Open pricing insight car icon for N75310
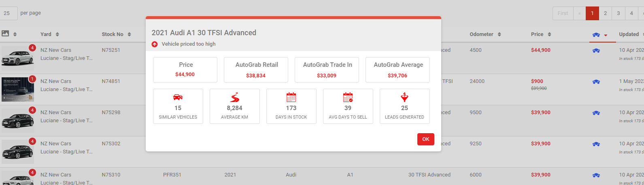The image size is (644, 185). [596, 175]
